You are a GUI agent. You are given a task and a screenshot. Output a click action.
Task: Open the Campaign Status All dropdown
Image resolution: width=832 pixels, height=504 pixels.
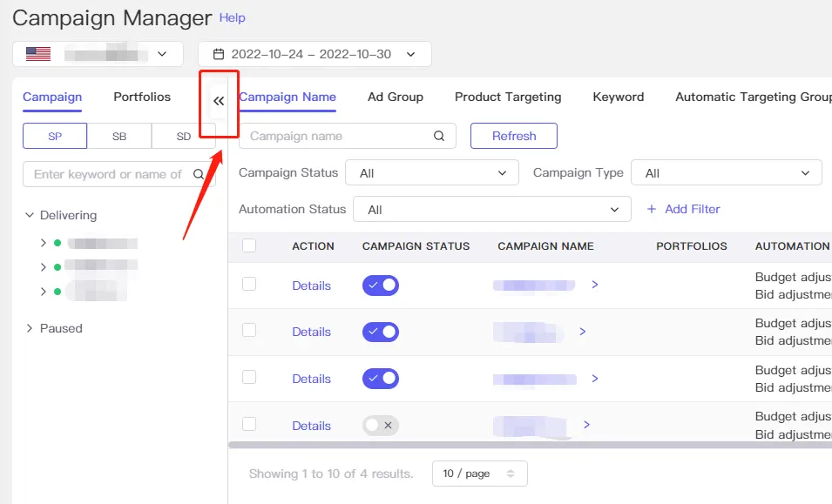(x=431, y=172)
